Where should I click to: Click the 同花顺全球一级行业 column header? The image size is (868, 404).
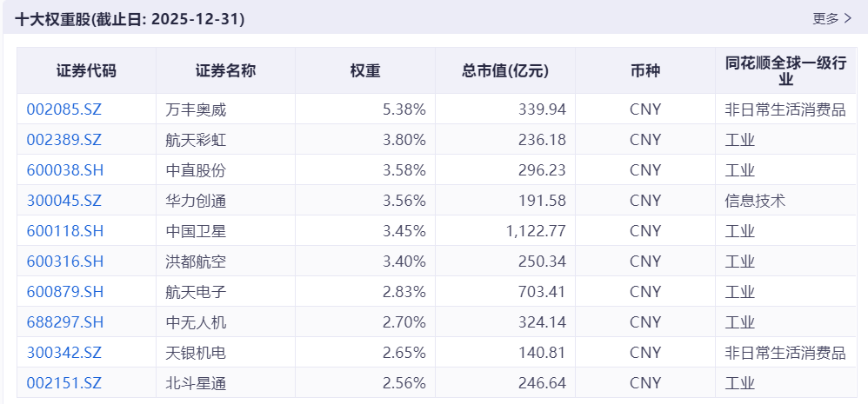click(x=785, y=71)
